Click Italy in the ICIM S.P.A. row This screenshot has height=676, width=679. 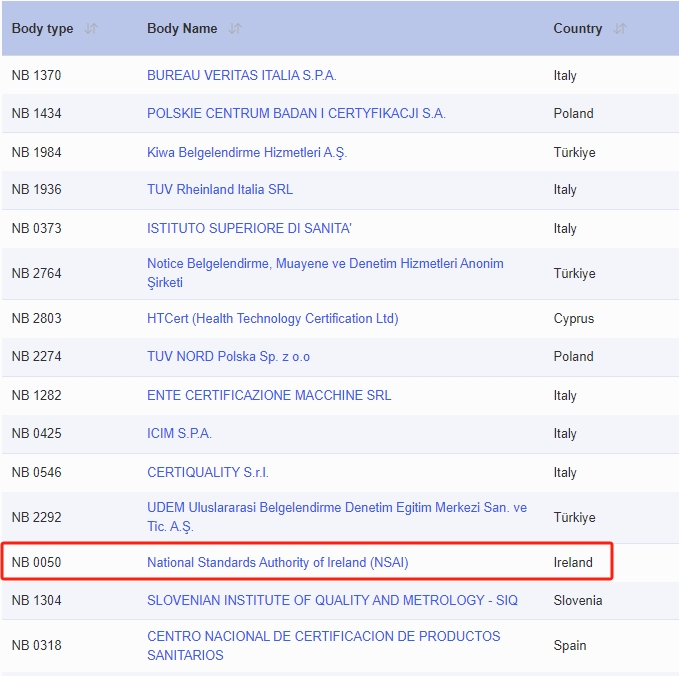pos(565,434)
